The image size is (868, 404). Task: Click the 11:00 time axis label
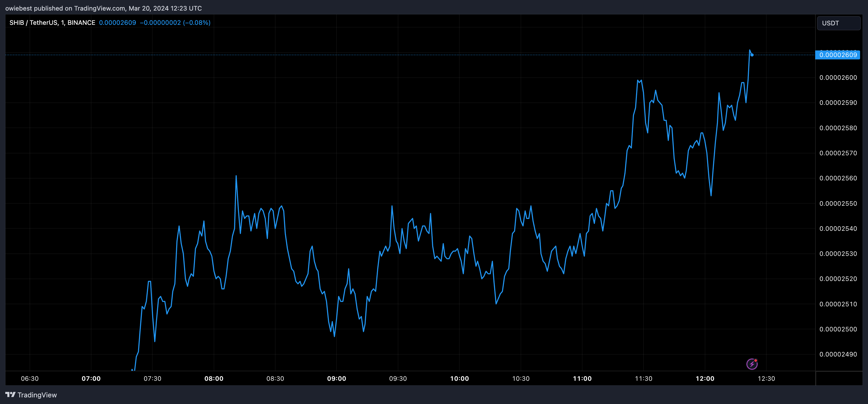coord(582,378)
